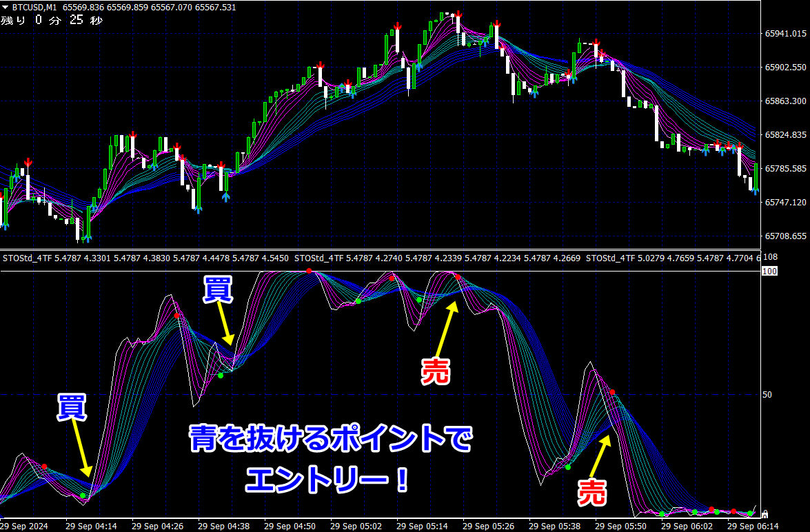Click the 65941.015 price axis label
The height and width of the screenshot is (532, 810).
point(785,34)
